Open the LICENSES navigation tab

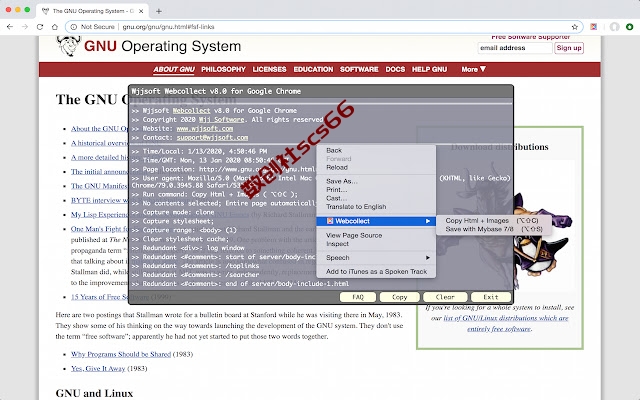click(269, 69)
